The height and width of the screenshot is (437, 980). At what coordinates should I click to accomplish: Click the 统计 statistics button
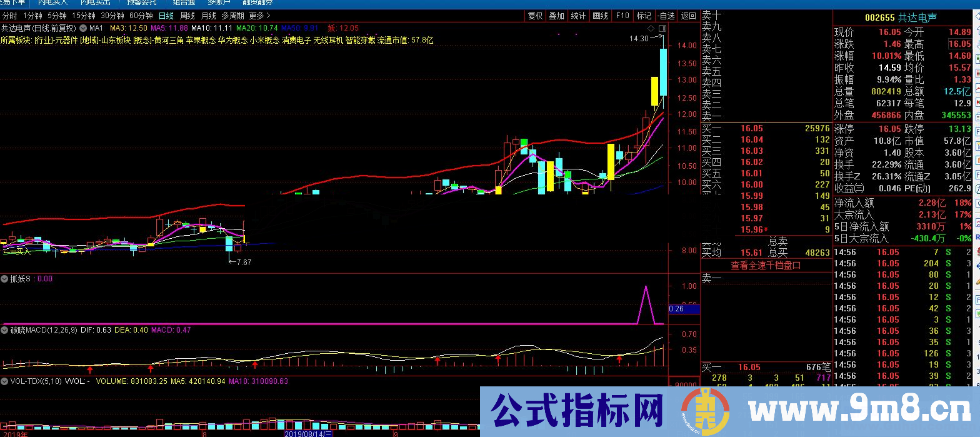tap(578, 16)
